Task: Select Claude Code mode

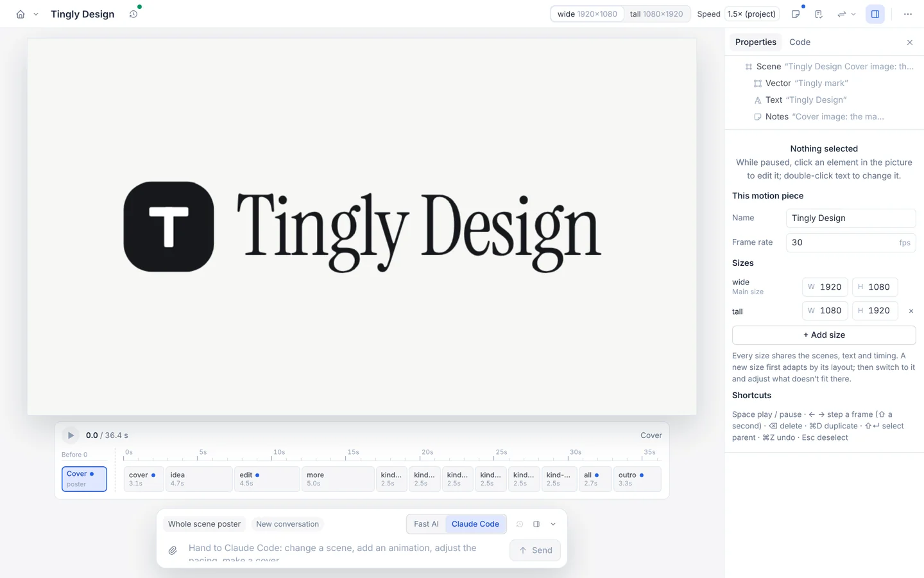Action: pyautogui.click(x=475, y=524)
